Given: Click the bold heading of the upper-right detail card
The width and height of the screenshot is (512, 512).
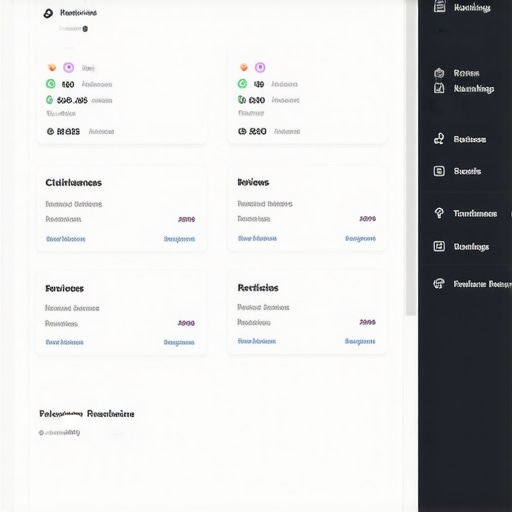Looking at the screenshot, I should (253, 182).
